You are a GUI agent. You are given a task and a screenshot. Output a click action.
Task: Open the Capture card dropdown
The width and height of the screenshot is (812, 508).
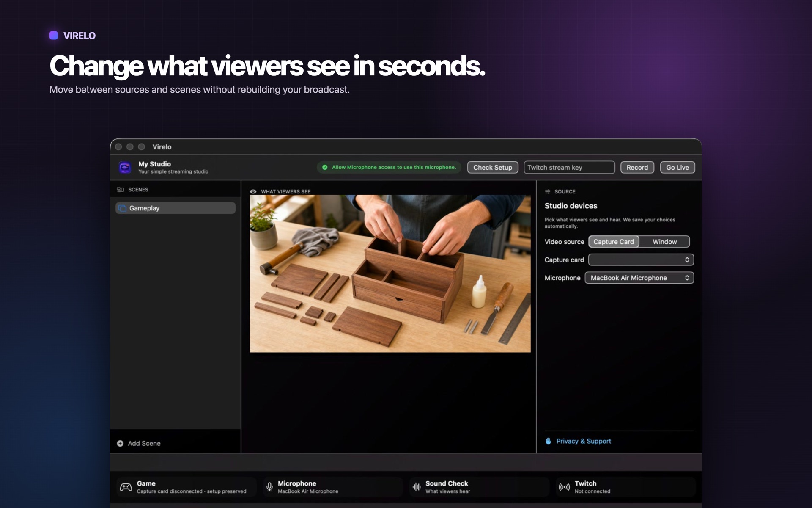[x=641, y=260]
